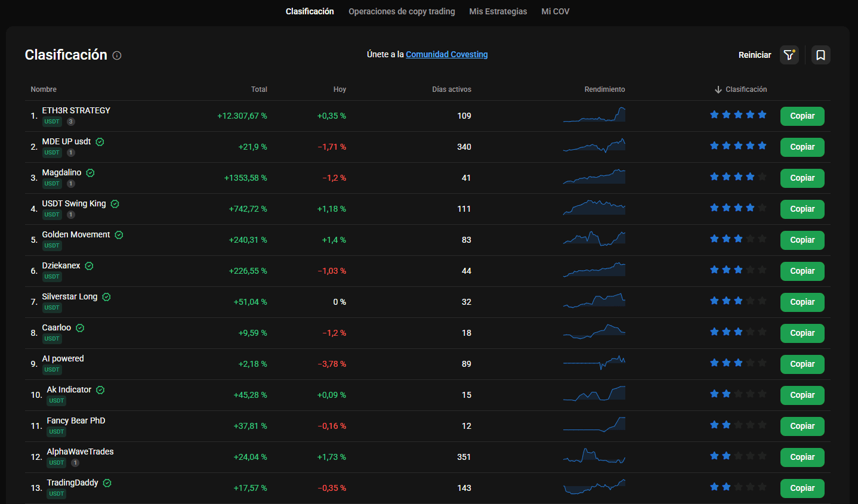Click the number 1 badge under AlphaWaveTrades

(75, 463)
